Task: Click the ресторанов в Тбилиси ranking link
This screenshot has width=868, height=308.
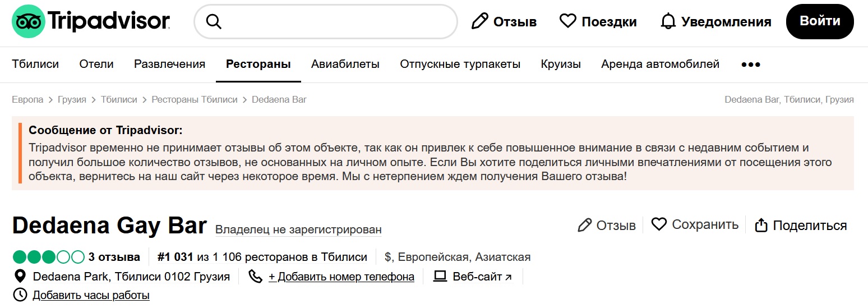Action: 262,258
